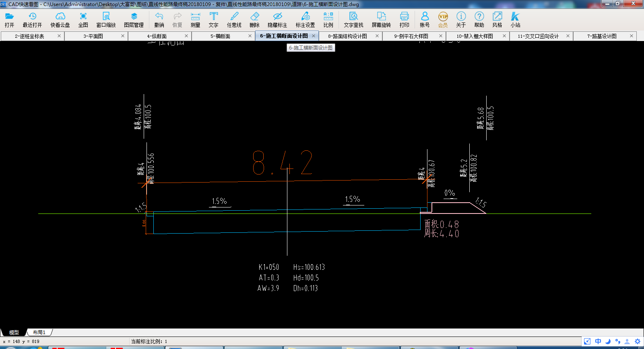The height and width of the screenshot is (349, 644).
Task: Click the K1+050 station label
Action: click(x=268, y=267)
